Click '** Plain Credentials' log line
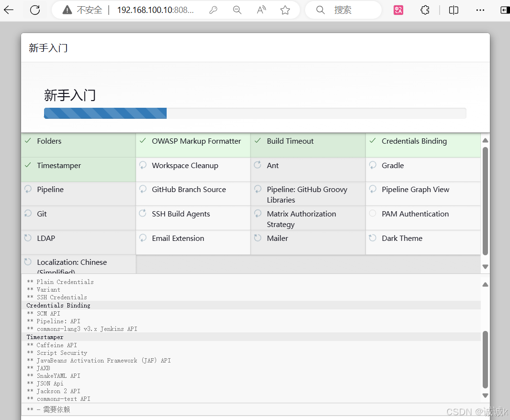The height and width of the screenshot is (420, 510). click(60, 282)
